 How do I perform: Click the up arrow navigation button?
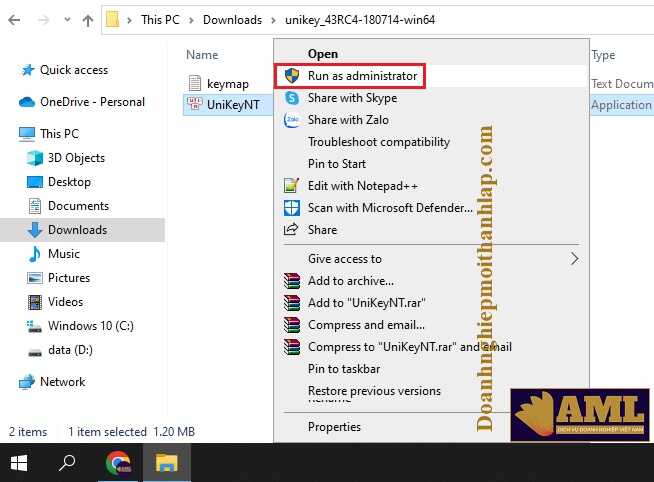click(88, 19)
